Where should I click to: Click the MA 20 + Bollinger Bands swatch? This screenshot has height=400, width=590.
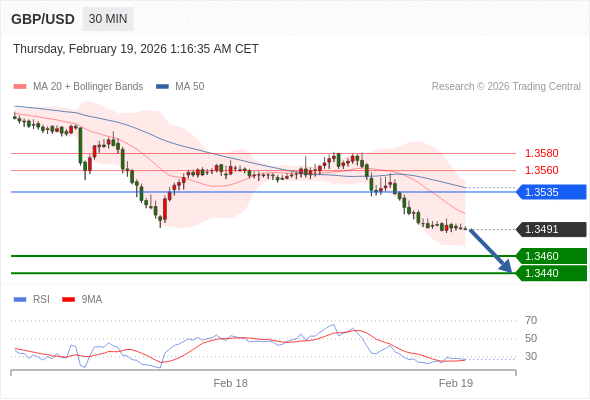click(20, 87)
